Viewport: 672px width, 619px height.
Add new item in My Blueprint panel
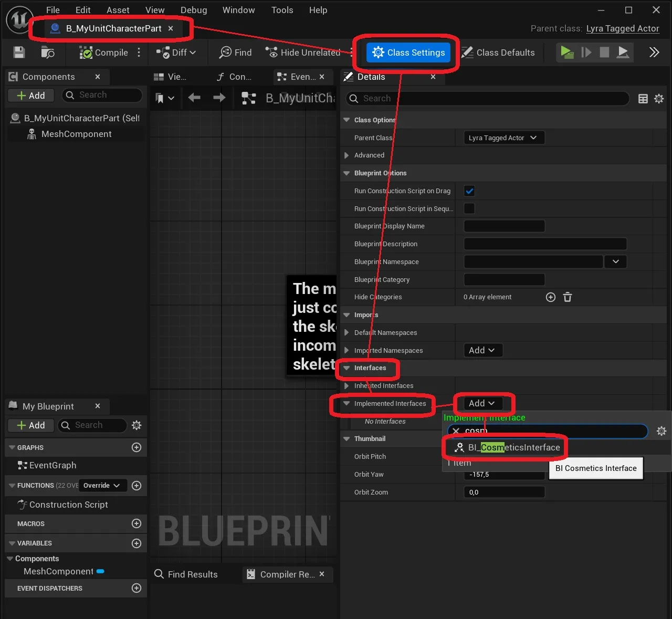point(31,425)
